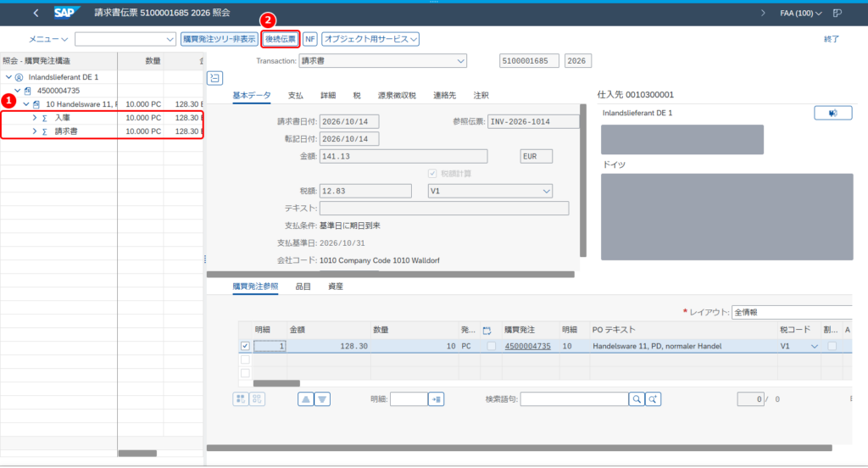This screenshot has height=468, width=868.
Task: Open the FAA (100) system dropdown
Action: point(801,13)
